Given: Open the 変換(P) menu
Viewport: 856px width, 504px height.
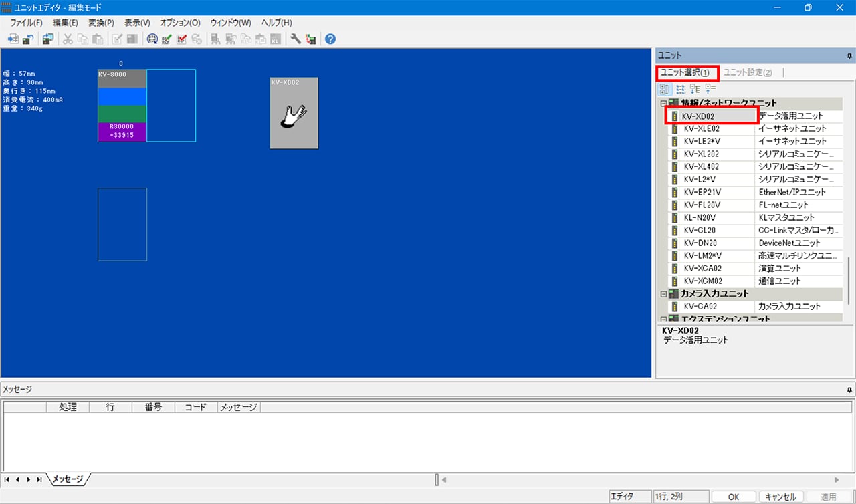Looking at the screenshot, I should pyautogui.click(x=102, y=23).
